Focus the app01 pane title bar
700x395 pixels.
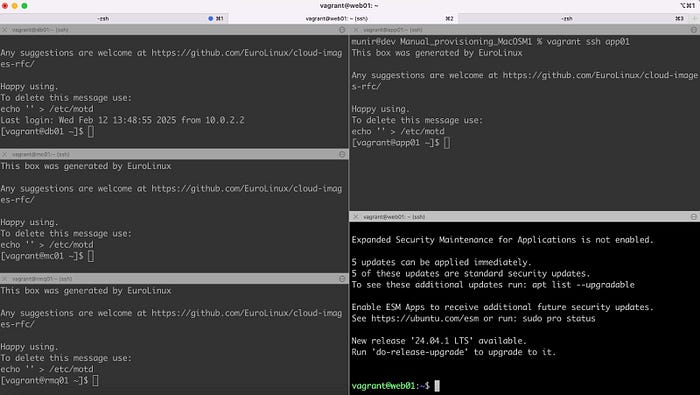coord(525,29)
